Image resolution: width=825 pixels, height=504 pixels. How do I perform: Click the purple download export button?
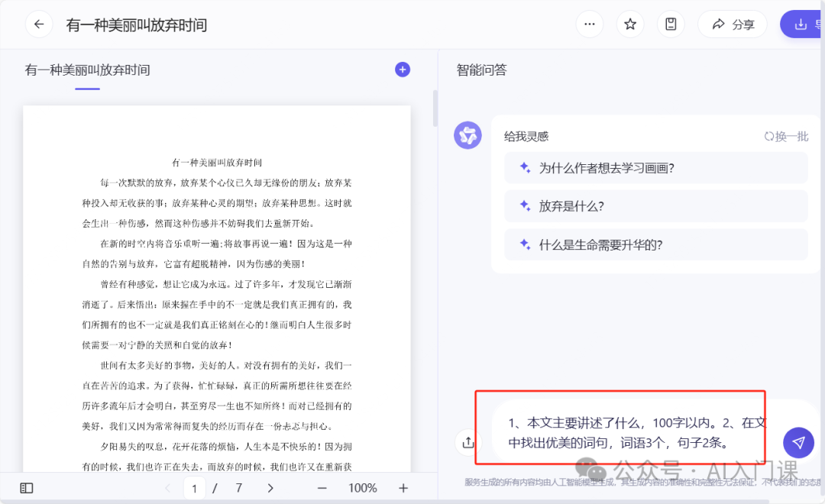coord(801,24)
